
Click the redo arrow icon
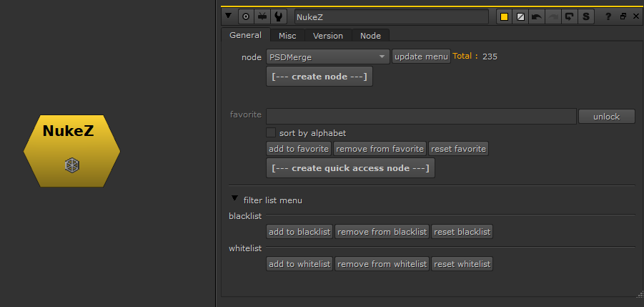pyautogui.click(x=553, y=17)
